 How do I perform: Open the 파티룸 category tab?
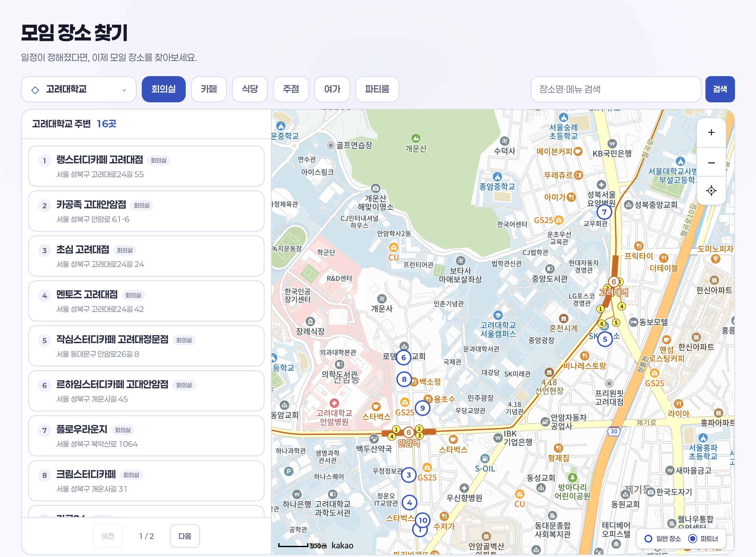(377, 89)
